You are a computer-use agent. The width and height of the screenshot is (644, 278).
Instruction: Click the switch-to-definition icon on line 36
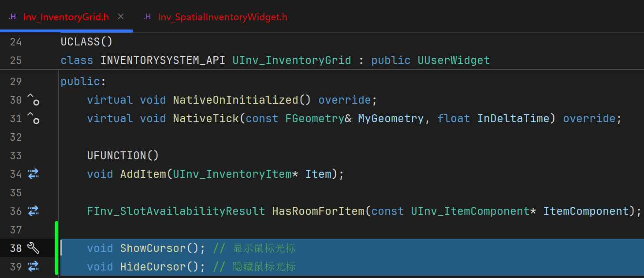pyautogui.click(x=34, y=211)
